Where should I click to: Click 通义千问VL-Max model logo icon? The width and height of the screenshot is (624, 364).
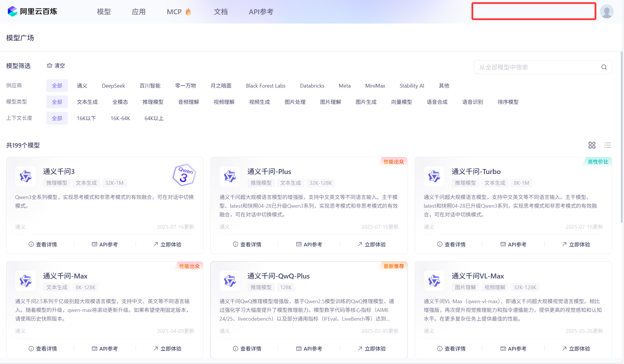pos(434,281)
